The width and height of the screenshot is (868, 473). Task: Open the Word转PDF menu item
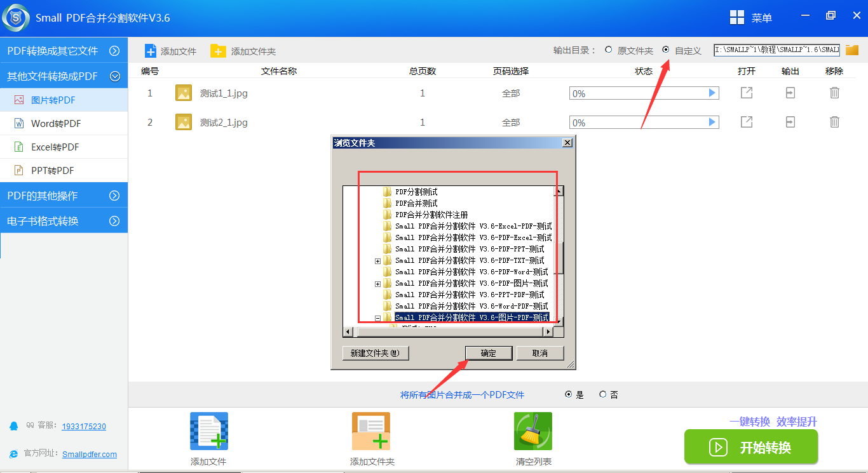click(x=64, y=123)
